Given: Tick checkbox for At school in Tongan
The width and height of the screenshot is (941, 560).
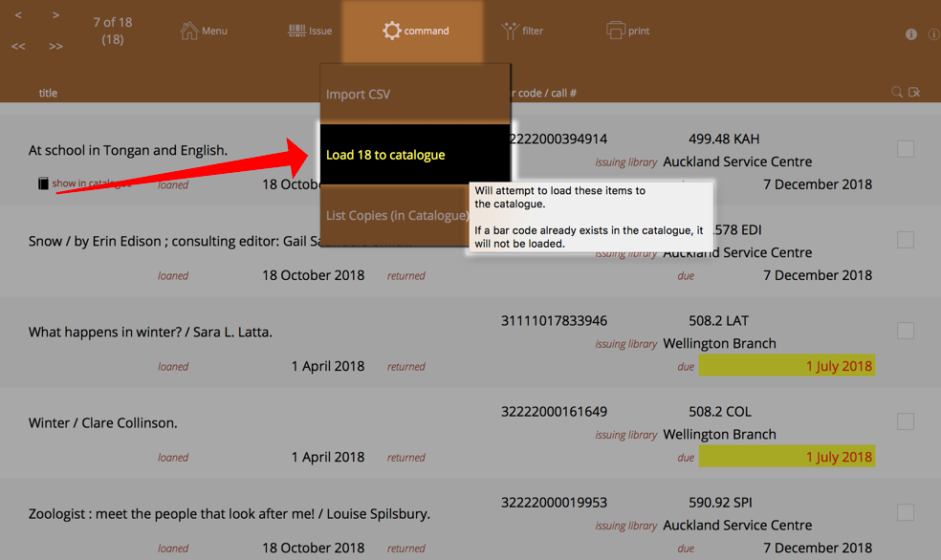Looking at the screenshot, I should (x=906, y=149).
